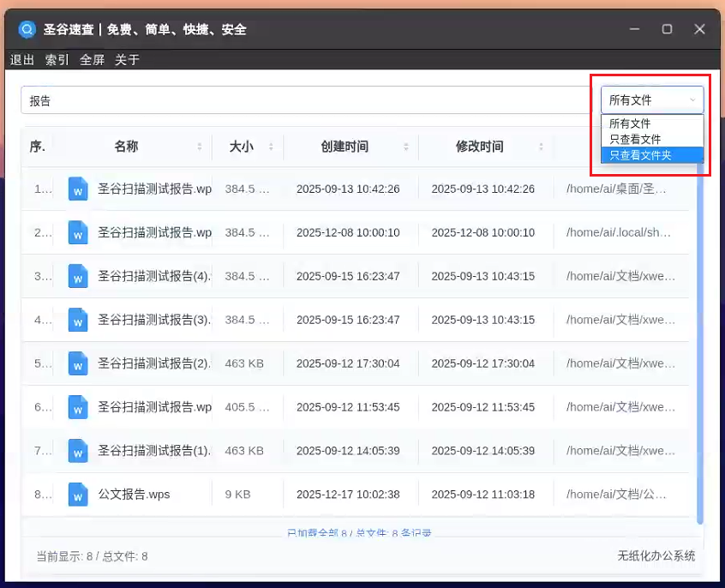Click the document icon for 圣谷扫描测试报告(3)
The image size is (725, 588).
pyautogui.click(x=78, y=320)
